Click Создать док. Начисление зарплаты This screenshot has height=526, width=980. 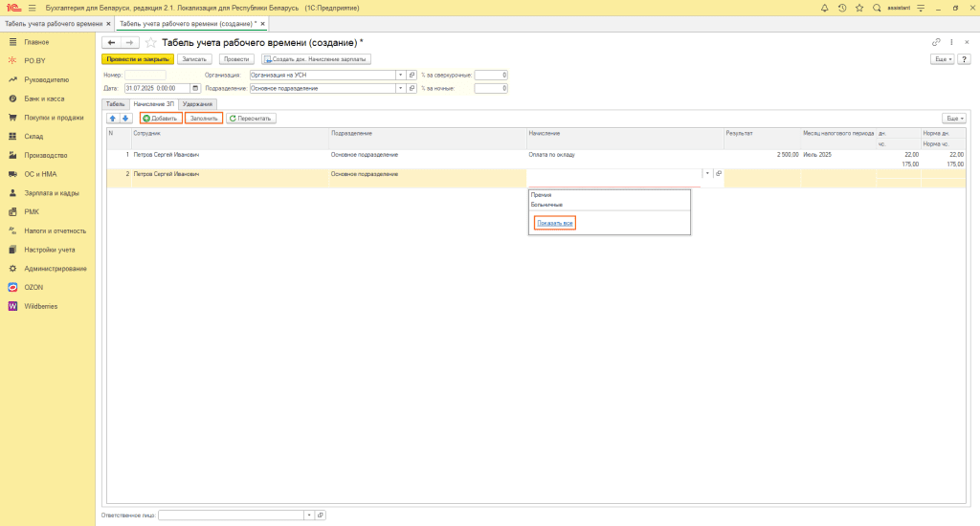316,59
